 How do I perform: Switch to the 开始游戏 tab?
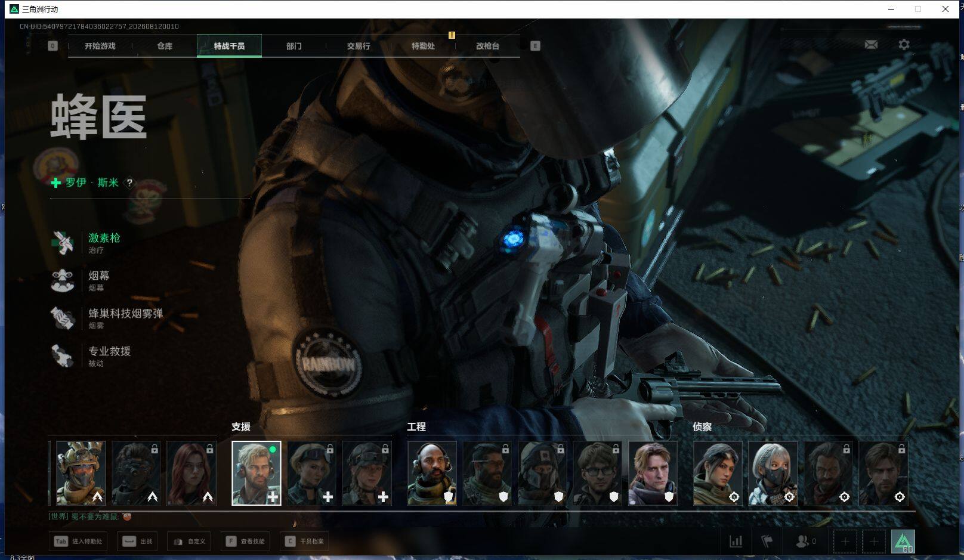[x=100, y=46]
